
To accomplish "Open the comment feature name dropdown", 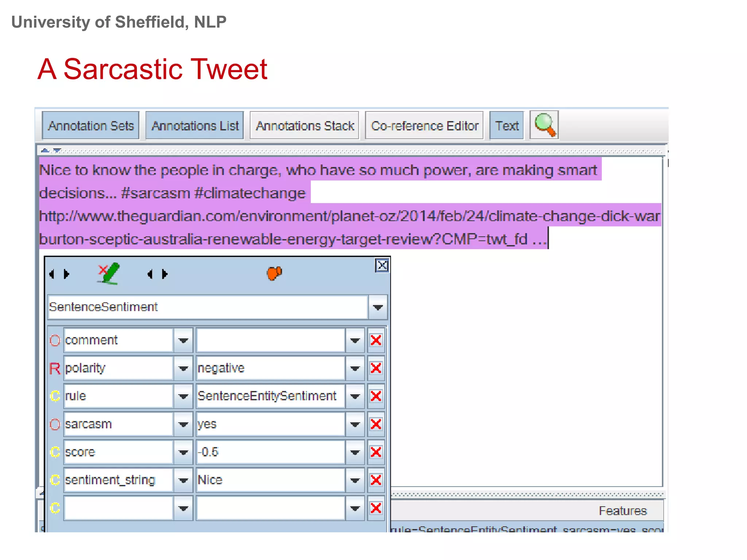I will 183,340.
